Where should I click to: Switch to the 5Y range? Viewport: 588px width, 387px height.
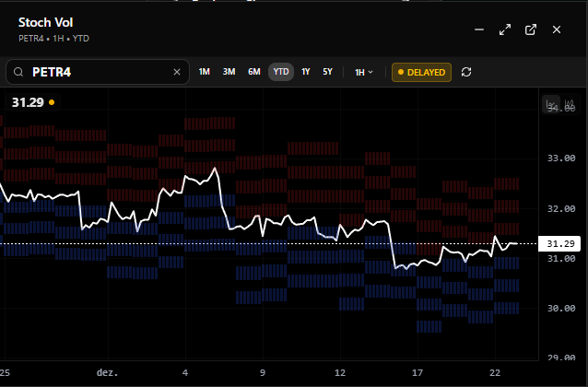click(327, 72)
